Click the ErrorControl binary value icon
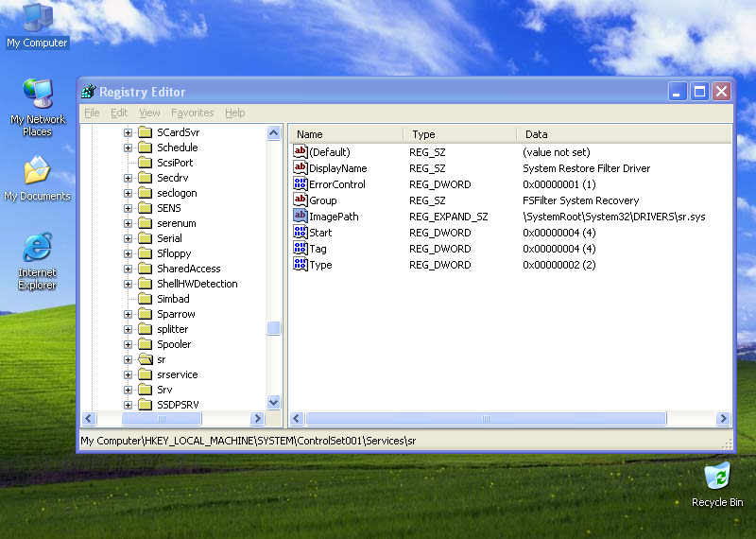This screenshot has height=539, width=756. click(300, 183)
